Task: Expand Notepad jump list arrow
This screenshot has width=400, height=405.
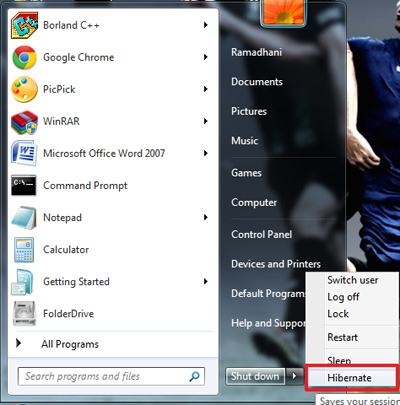Action: coord(206,217)
